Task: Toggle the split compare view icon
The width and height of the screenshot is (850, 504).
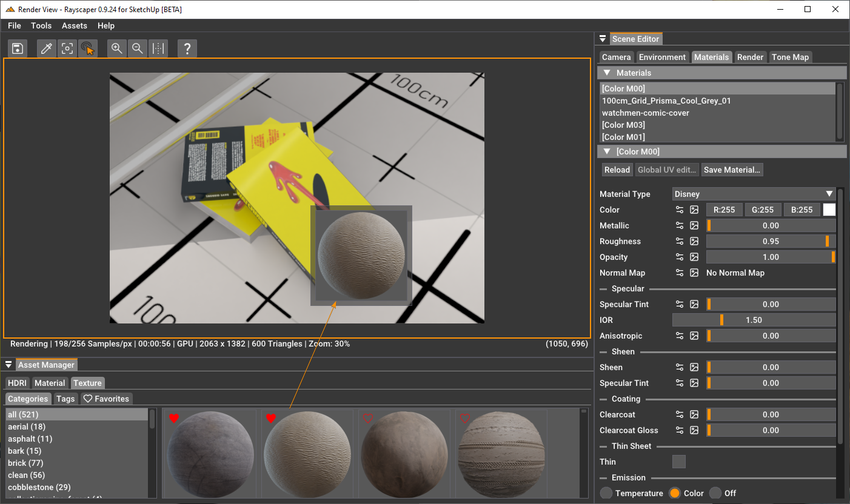Action: 158,49
